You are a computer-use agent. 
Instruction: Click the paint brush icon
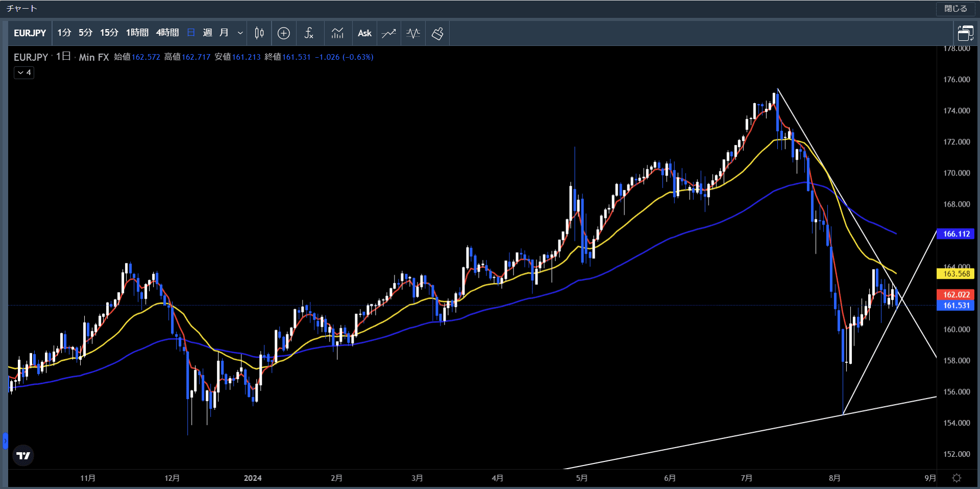click(437, 33)
